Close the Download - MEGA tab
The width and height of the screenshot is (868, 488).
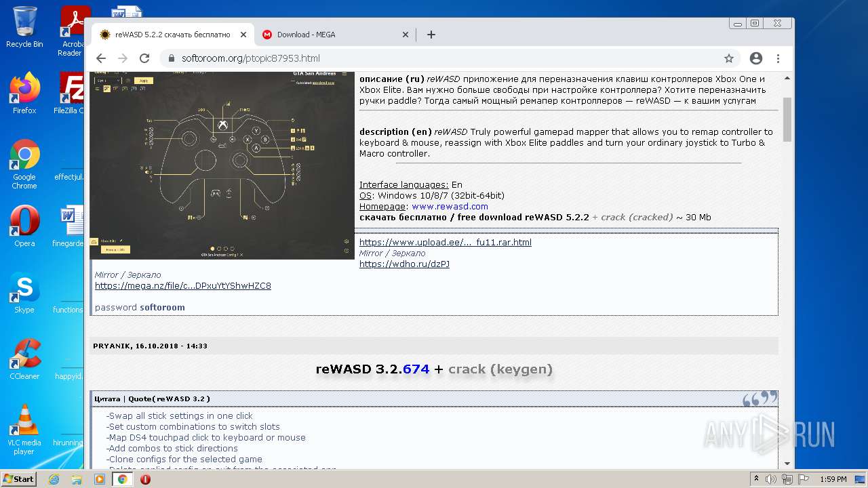[x=406, y=35]
